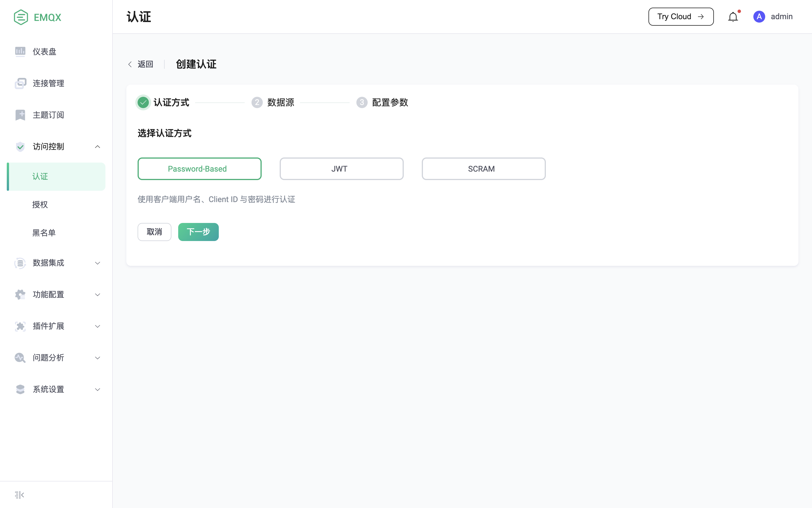812x508 pixels.
Task: Select SCRAM authentication method
Action: [484, 169]
